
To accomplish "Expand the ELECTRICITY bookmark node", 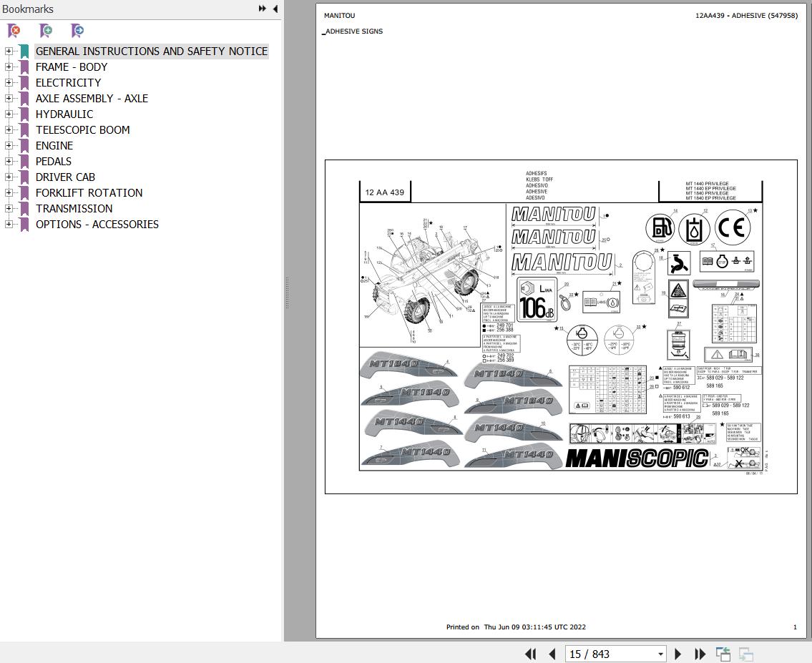I will (9, 83).
